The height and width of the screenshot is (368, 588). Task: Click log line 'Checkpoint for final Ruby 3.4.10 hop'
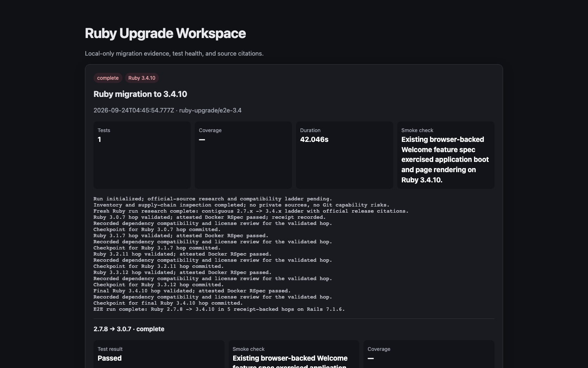(x=168, y=303)
